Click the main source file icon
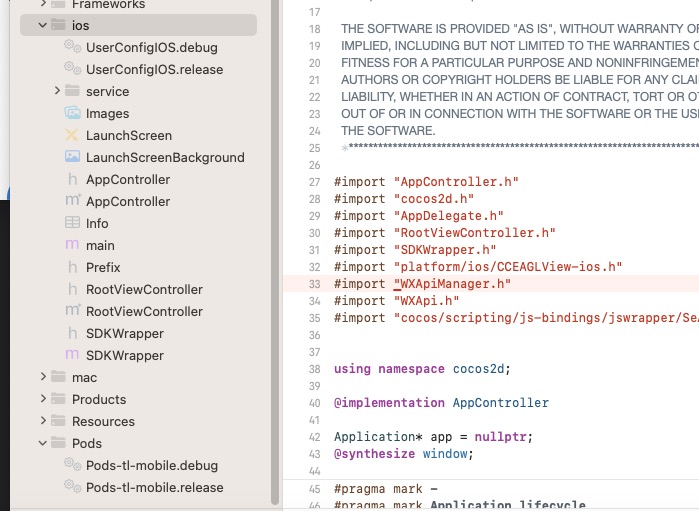 [x=72, y=245]
